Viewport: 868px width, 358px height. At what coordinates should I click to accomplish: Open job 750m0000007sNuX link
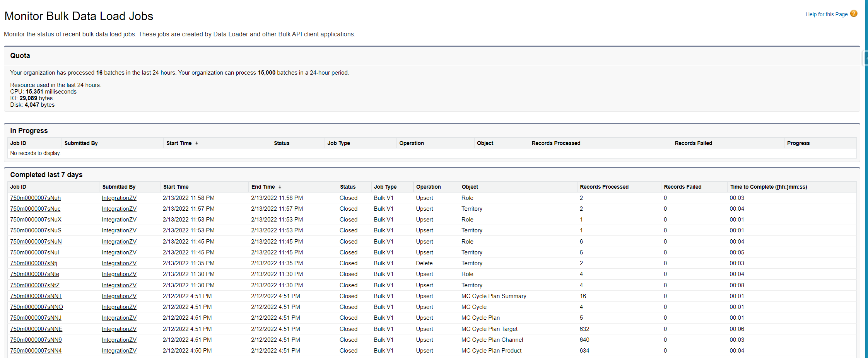(36, 220)
